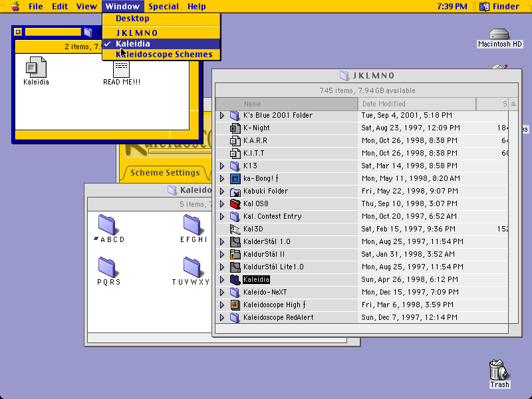This screenshot has width=532, height=399.
Task: Click the Kaleidoscope RedAlert folder icon
Action: 235,318
